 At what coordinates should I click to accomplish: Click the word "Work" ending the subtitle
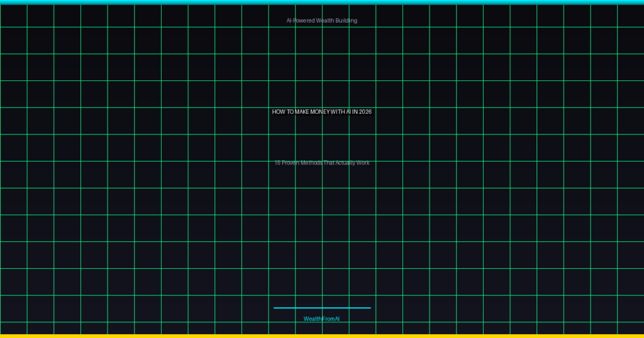click(x=363, y=163)
